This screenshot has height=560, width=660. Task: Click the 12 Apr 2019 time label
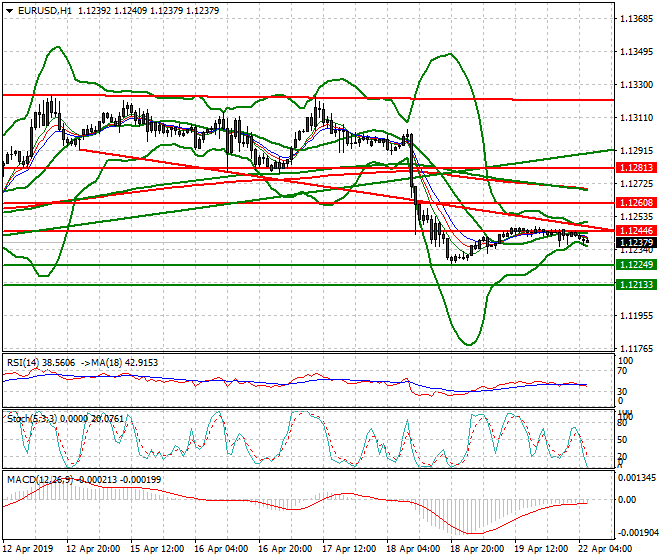[27, 549]
